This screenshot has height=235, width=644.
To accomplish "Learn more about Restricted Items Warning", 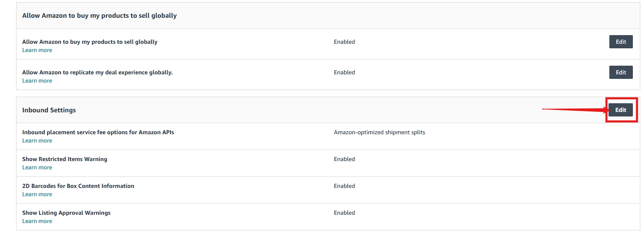I will [x=37, y=168].
